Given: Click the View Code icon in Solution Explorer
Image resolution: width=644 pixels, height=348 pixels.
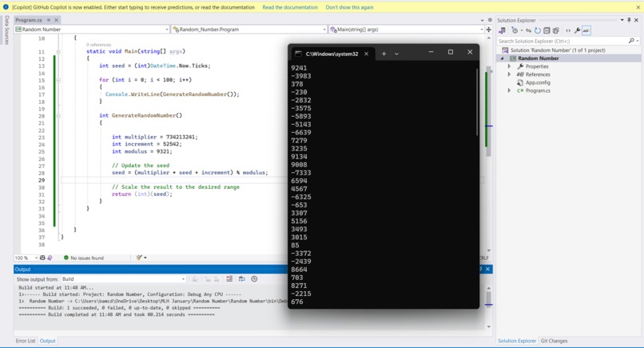Looking at the screenshot, I should 568,30.
